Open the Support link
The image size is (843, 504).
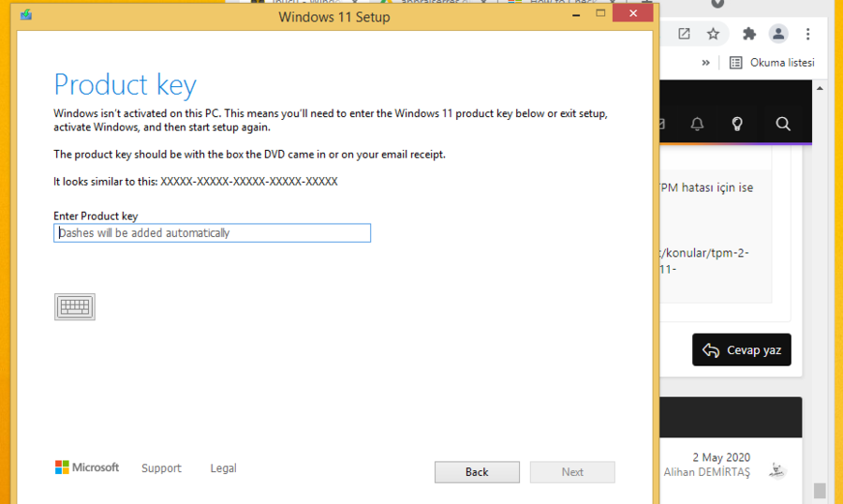161,468
